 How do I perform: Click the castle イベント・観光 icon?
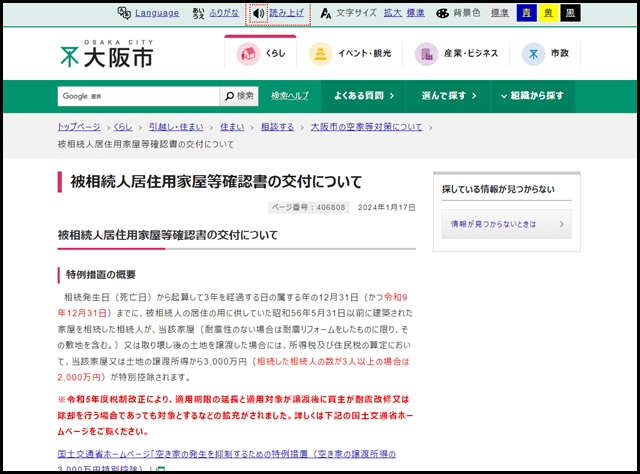click(x=320, y=54)
